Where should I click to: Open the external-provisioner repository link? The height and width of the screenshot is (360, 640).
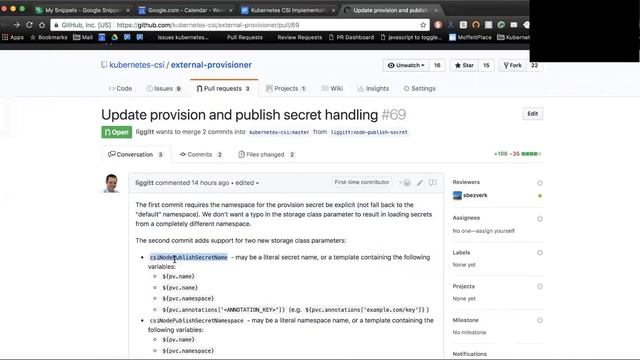coord(211,65)
